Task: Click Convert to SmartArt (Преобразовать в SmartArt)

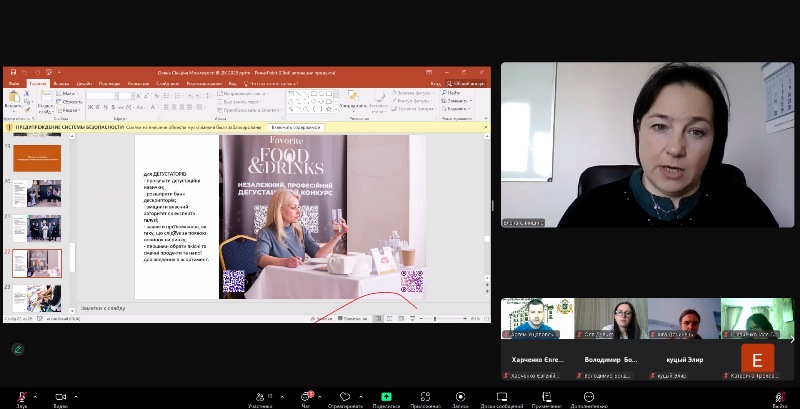Action: click(x=249, y=110)
